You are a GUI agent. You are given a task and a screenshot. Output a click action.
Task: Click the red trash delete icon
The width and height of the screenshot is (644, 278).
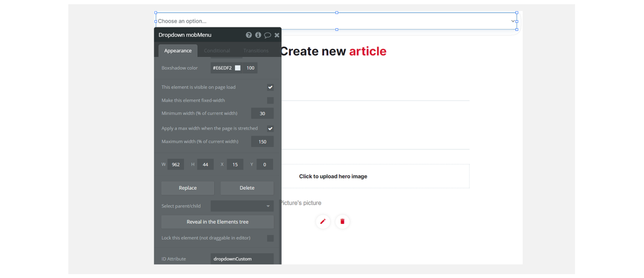pos(342,221)
